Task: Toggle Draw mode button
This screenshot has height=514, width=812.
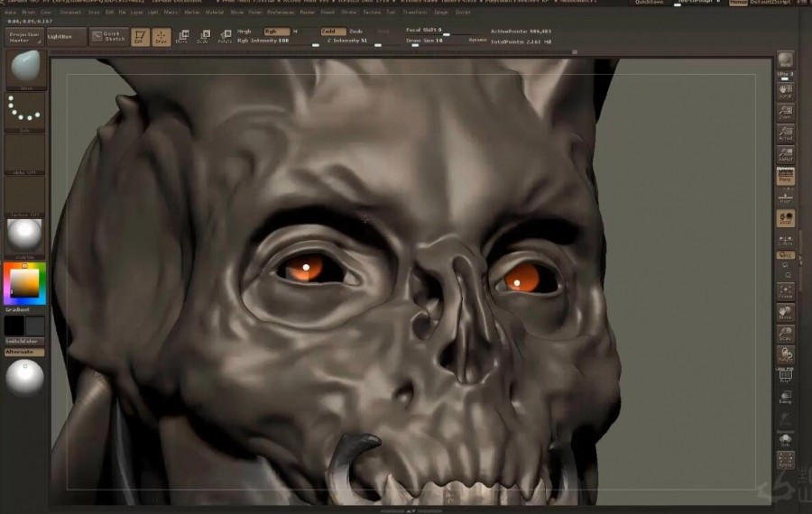Action: click(161, 37)
